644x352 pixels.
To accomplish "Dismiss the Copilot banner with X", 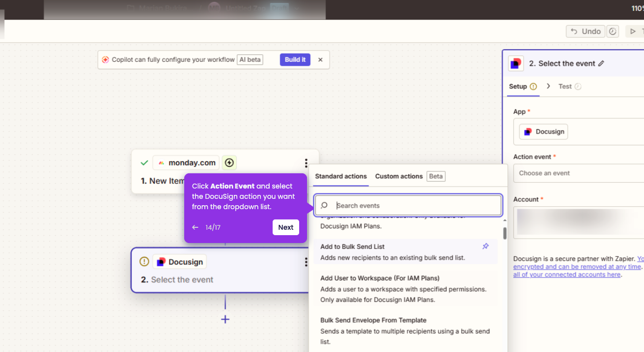I will coord(320,60).
